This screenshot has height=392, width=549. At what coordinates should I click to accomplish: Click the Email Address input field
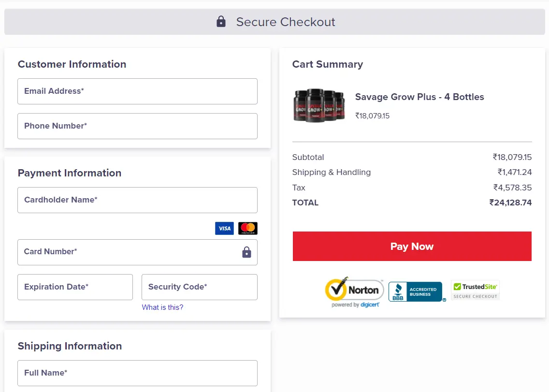137,91
